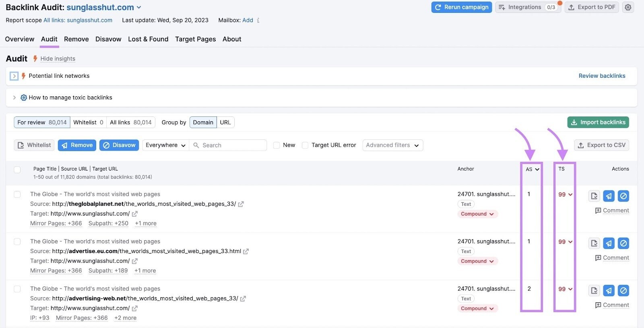This screenshot has height=328, width=644.
Task: Open the About tab
Action: tap(232, 39)
